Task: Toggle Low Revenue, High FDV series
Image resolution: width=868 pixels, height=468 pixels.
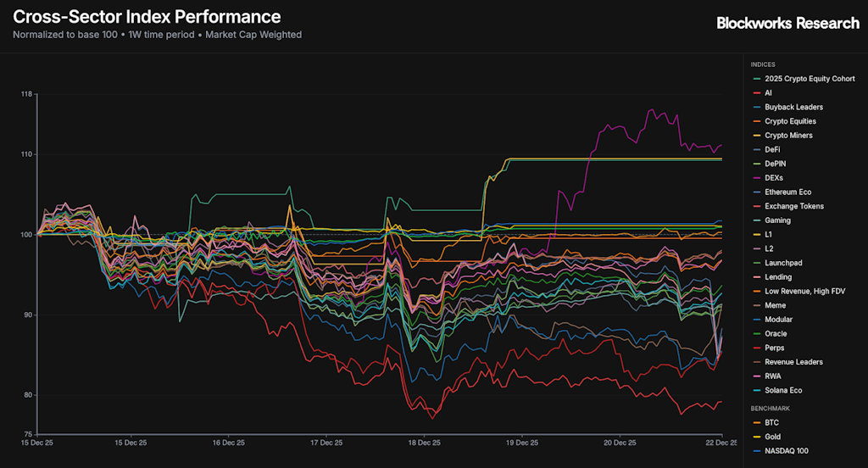Action: coord(802,291)
